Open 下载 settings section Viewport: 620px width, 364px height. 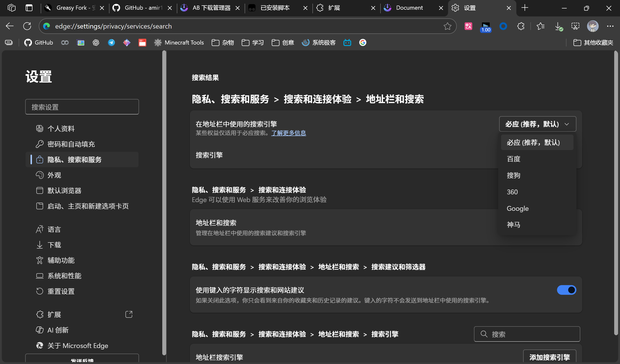click(x=54, y=245)
